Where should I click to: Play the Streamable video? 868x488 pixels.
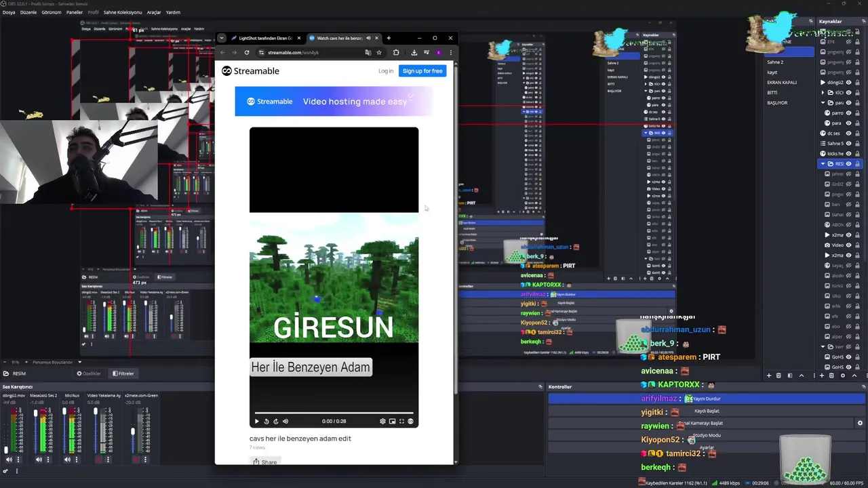click(x=257, y=422)
